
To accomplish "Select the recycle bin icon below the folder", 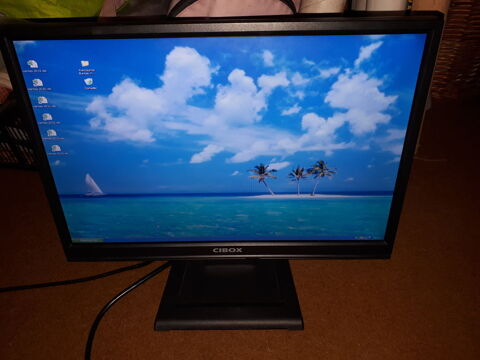I will [89, 82].
